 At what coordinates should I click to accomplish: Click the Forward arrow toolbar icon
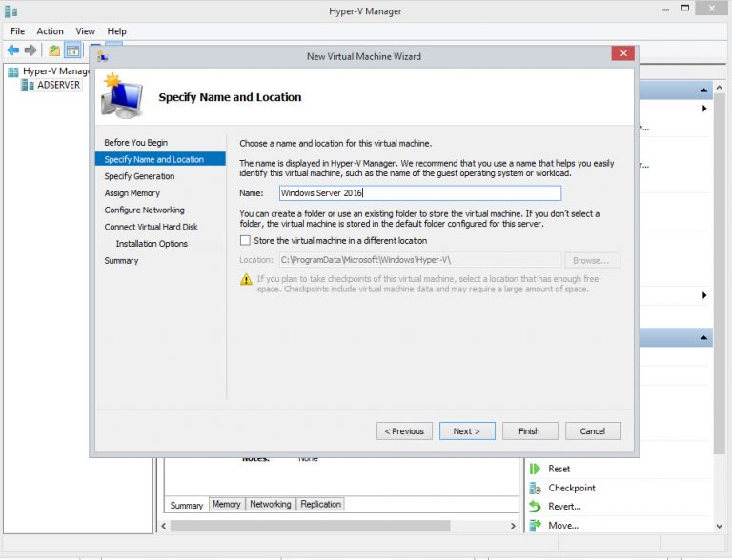(30, 50)
